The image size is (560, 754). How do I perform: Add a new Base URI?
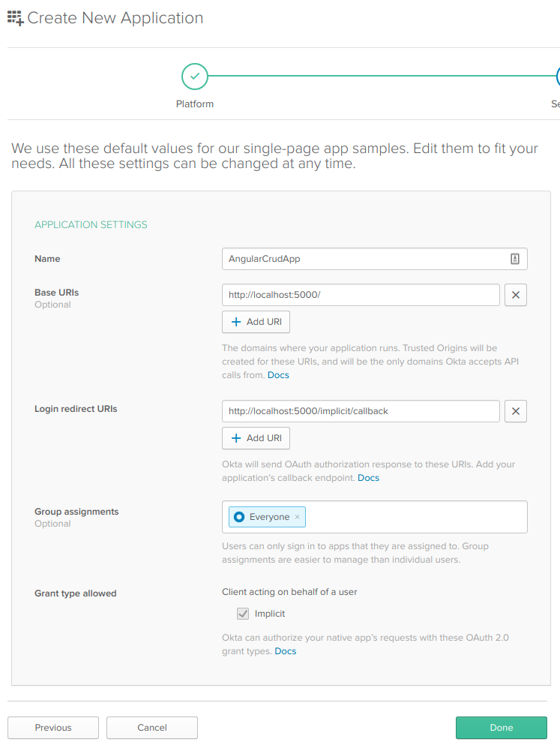[x=256, y=322]
